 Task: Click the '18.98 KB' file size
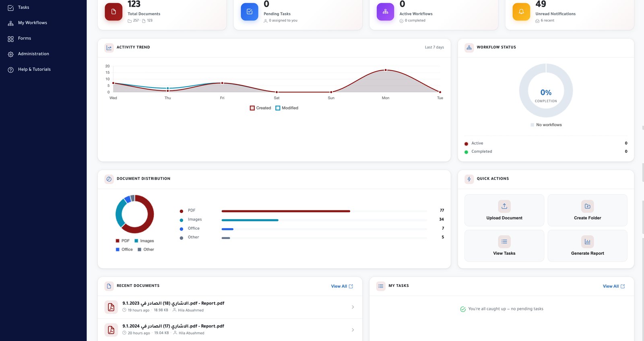point(161,310)
